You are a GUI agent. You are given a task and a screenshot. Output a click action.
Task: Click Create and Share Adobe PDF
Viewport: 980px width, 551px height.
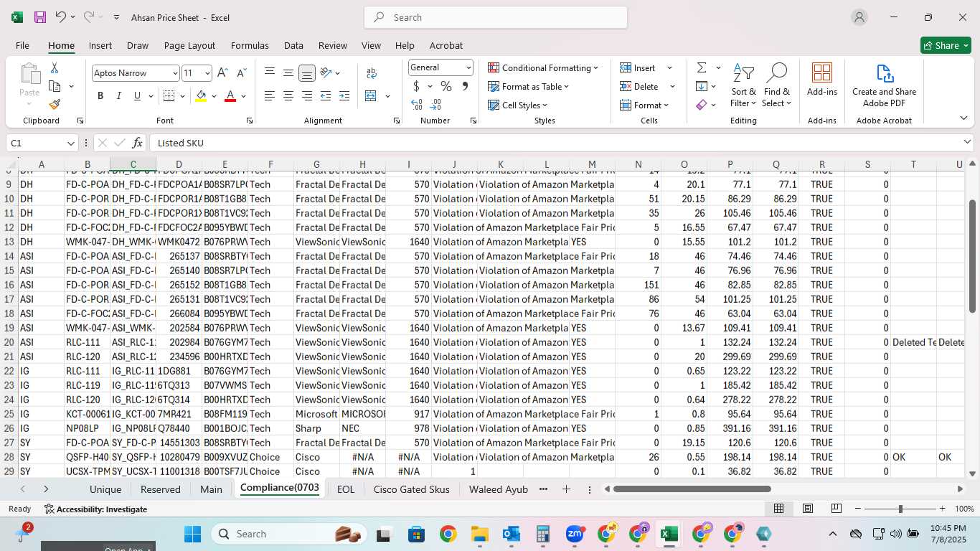click(884, 85)
